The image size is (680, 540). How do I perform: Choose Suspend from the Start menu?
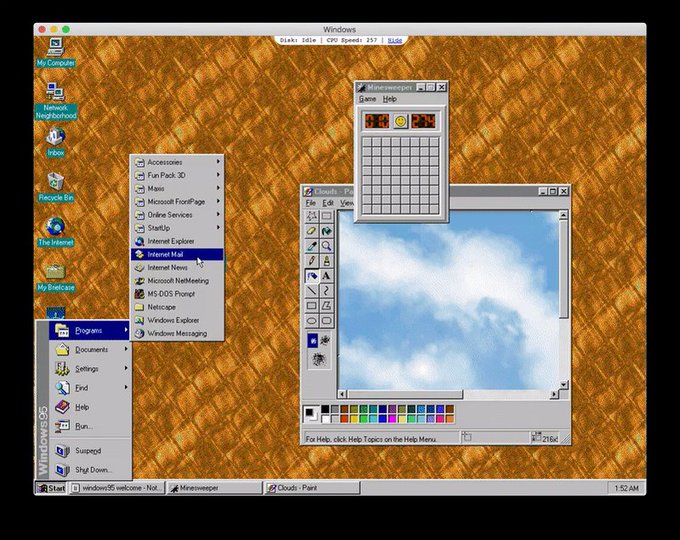pos(90,451)
